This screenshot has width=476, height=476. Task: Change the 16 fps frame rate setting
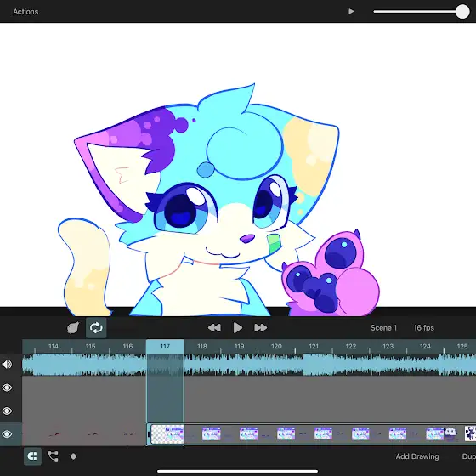(423, 328)
